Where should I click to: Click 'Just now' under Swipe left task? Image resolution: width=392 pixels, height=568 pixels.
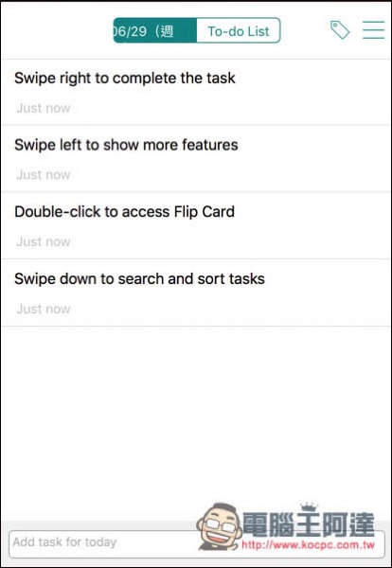[x=44, y=175]
